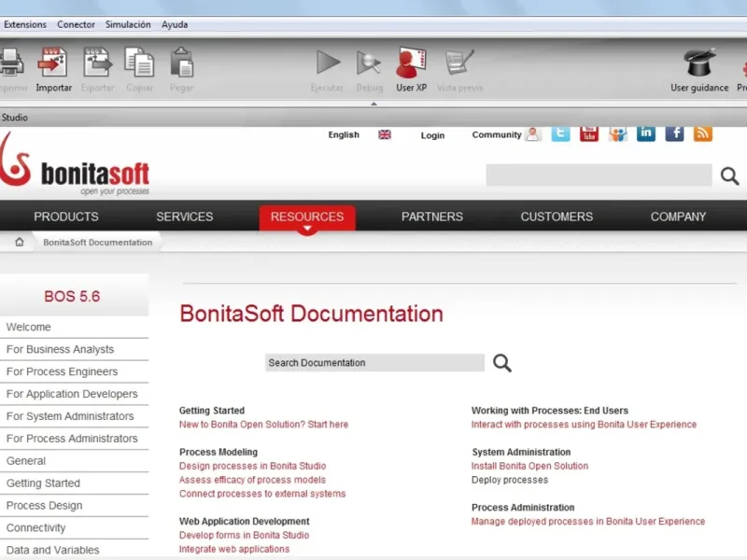The height and width of the screenshot is (560, 747).
Task: Click the Login link
Action: (x=432, y=135)
